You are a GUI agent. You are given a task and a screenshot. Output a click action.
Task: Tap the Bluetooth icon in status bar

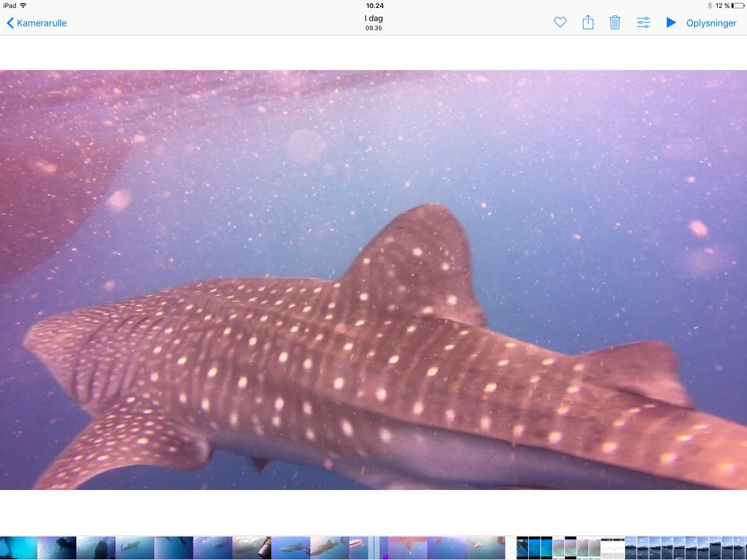click(x=709, y=6)
